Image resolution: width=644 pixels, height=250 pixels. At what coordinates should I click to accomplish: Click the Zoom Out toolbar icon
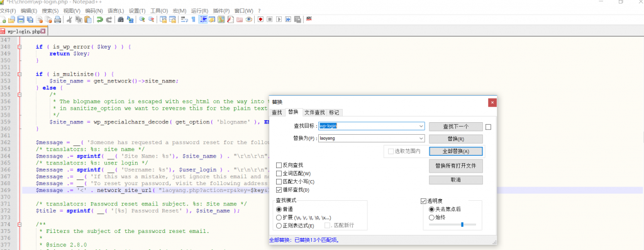152,20
